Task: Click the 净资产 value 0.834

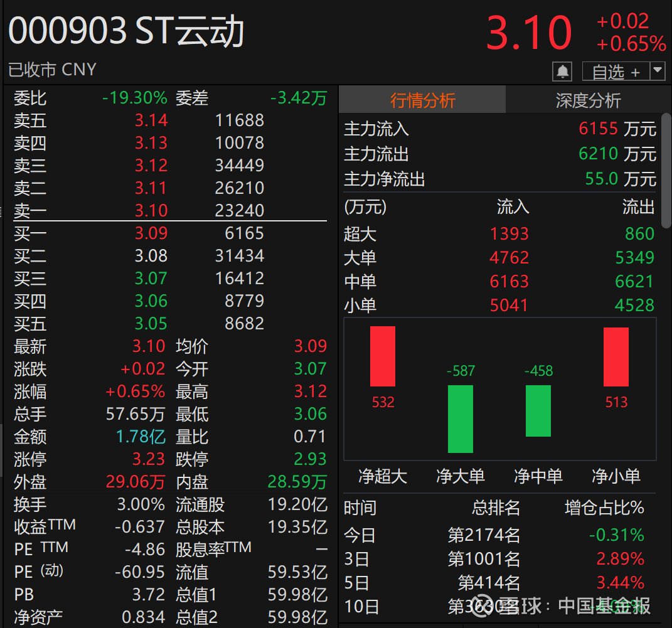Action: tap(143, 617)
